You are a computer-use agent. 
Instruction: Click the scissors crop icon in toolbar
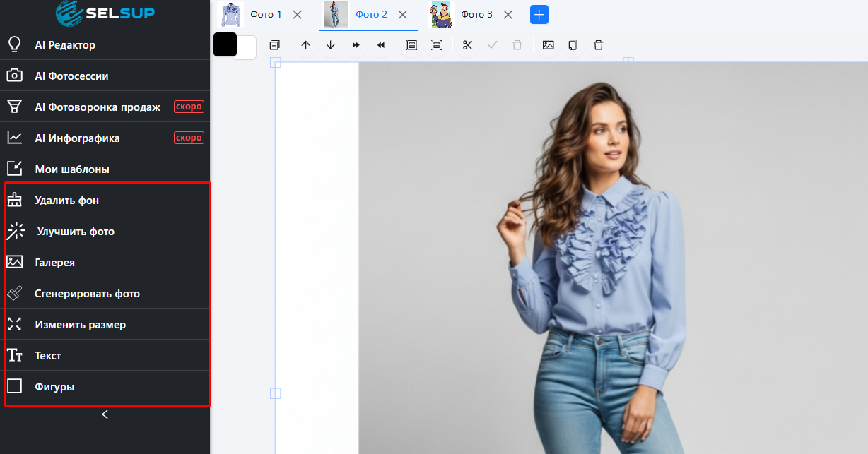pyautogui.click(x=467, y=45)
